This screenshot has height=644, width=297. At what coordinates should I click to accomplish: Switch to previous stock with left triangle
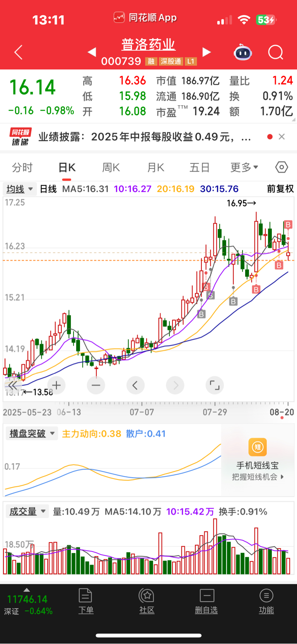(x=92, y=52)
